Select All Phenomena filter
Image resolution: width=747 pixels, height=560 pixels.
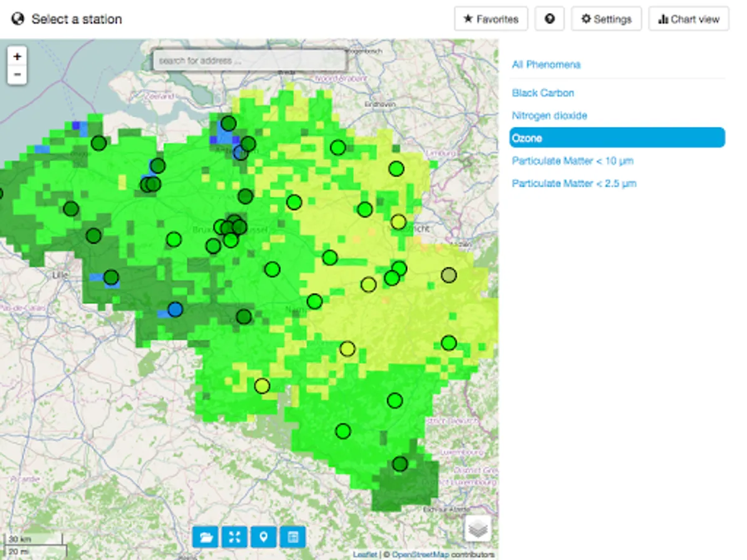point(547,65)
